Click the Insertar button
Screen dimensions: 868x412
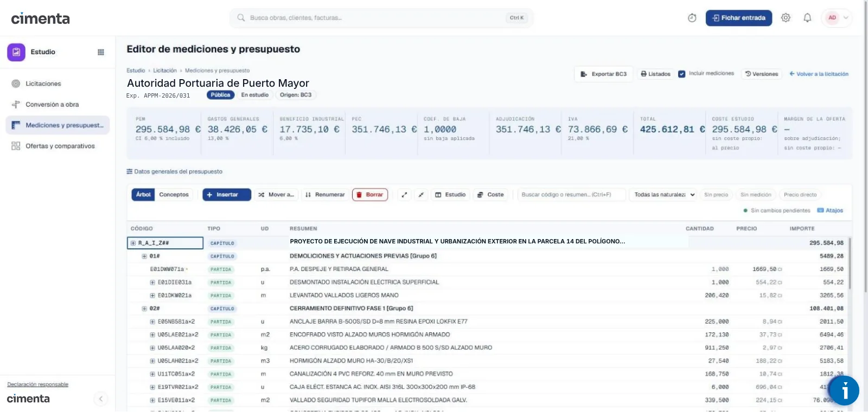227,195
